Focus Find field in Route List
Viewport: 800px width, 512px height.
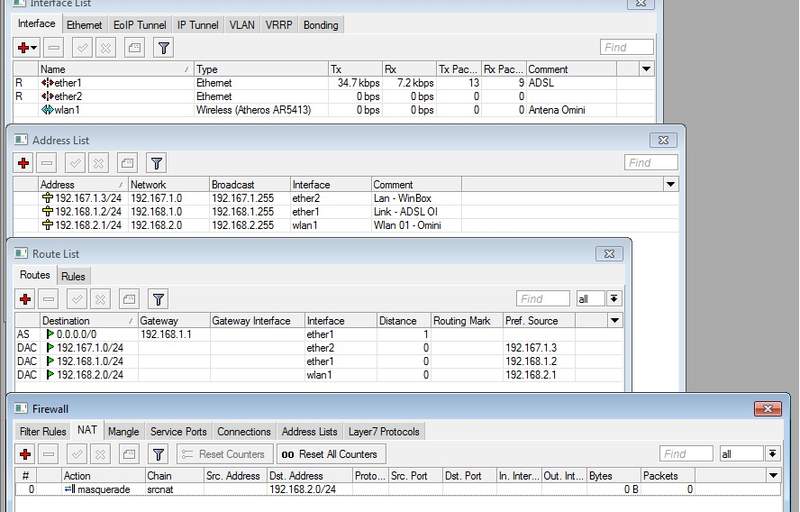543,299
